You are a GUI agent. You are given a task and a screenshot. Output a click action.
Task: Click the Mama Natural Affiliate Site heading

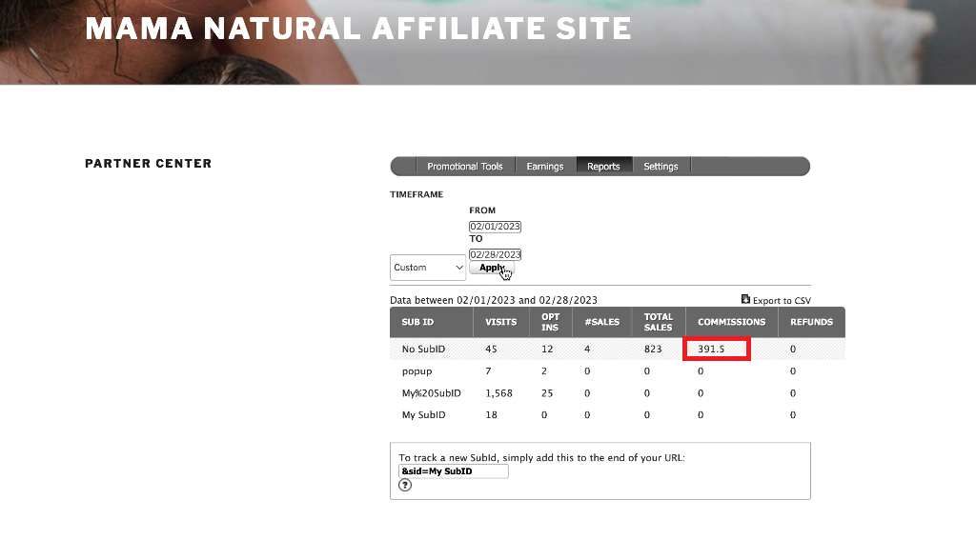pos(358,29)
